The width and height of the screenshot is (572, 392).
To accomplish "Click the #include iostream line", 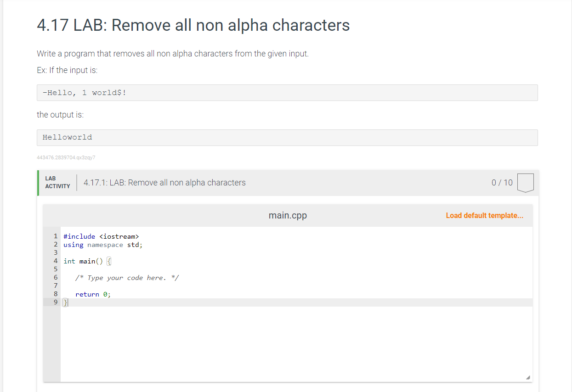I will pos(101,236).
